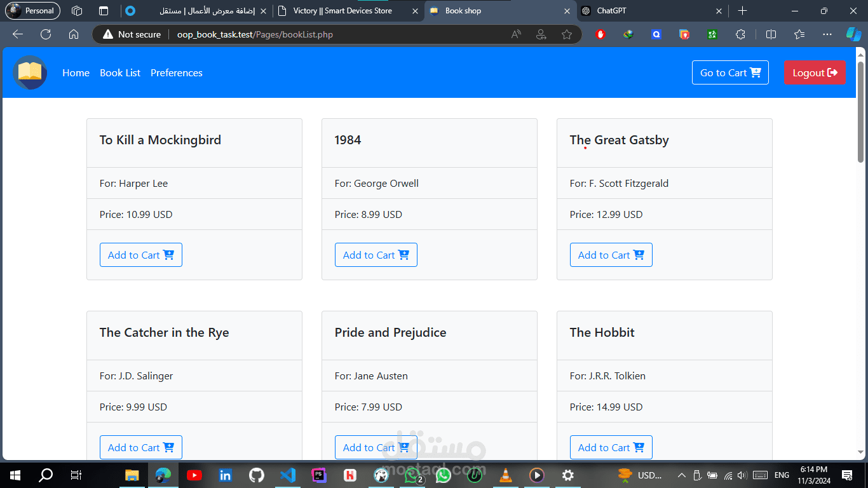The image size is (868, 488).
Task: Open Edge Settings and more menu
Action: pos(827,34)
